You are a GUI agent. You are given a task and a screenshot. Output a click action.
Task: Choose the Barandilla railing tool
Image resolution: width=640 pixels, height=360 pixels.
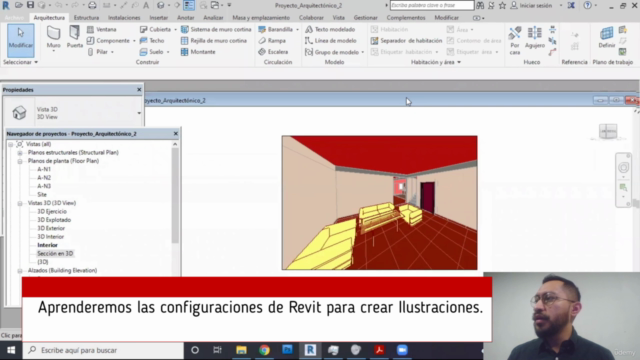pyautogui.click(x=276, y=29)
